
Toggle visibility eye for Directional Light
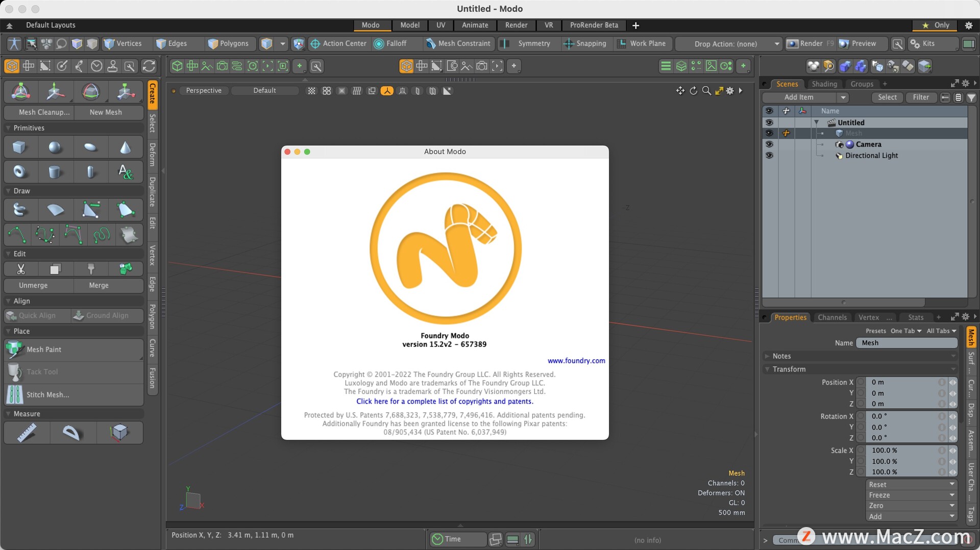(x=769, y=156)
